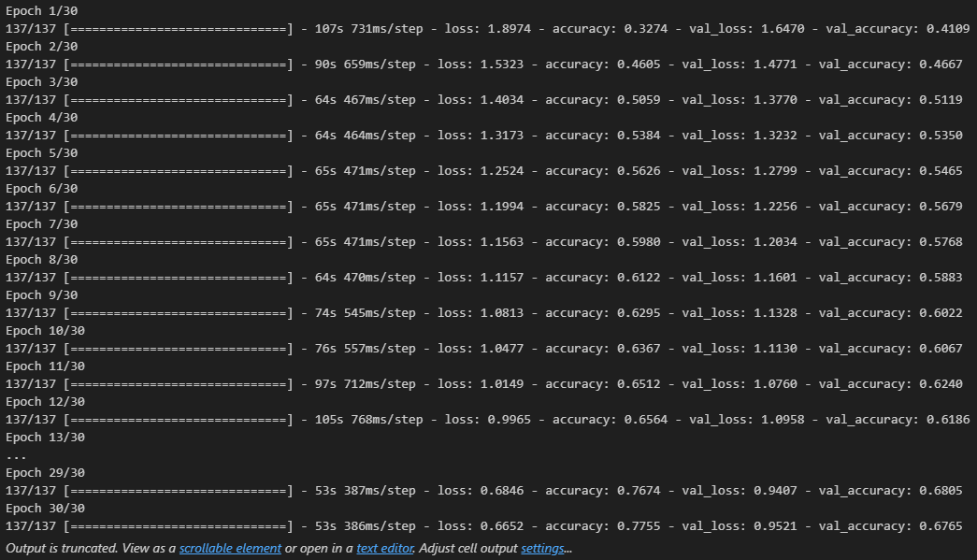
Task: Click accuracy value 0.7674
Action: point(638,490)
